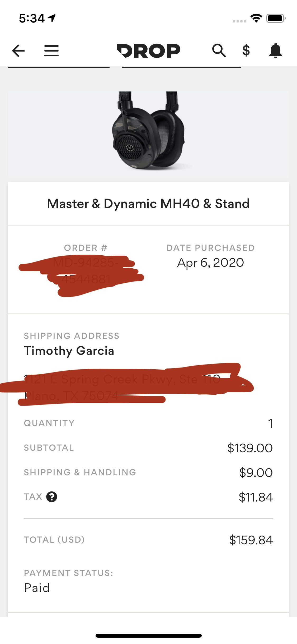The width and height of the screenshot is (297, 644).
Task: Tap the 5:34 clock
Action: point(32,19)
